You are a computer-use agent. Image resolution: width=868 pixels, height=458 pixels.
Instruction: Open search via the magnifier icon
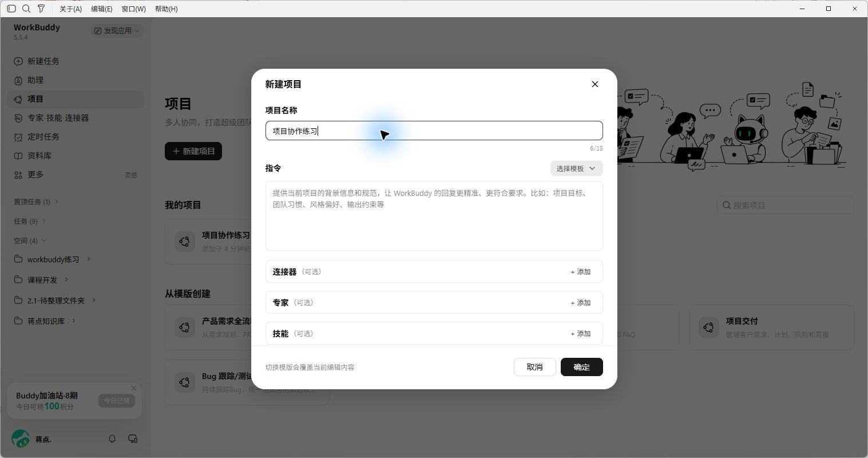click(x=26, y=9)
